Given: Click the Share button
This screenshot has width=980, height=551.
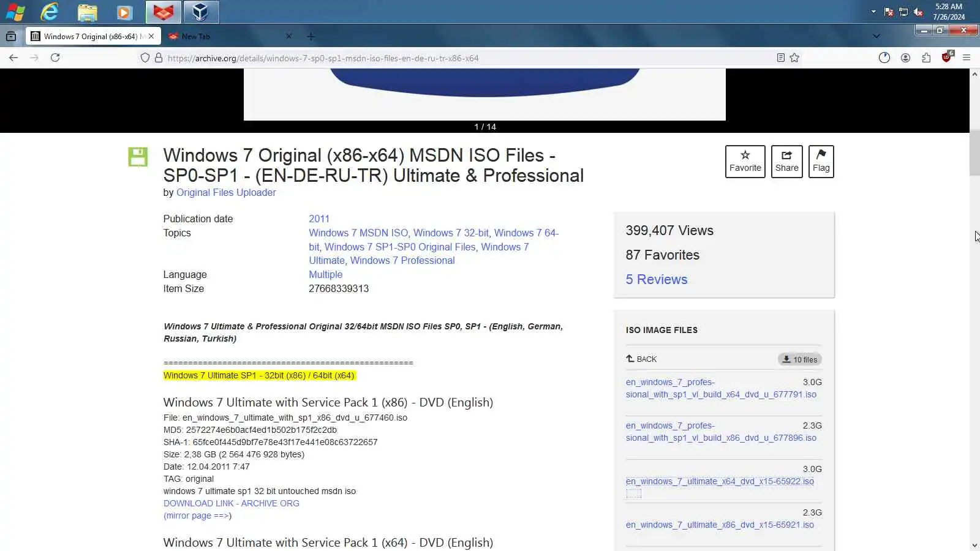Looking at the screenshot, I should click(787, 162).
